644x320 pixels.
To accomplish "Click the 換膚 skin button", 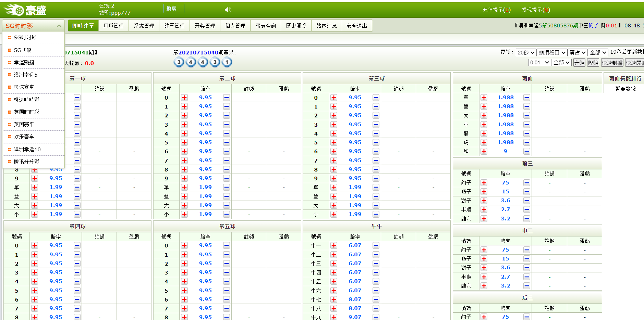I will [x=173, y=8].
